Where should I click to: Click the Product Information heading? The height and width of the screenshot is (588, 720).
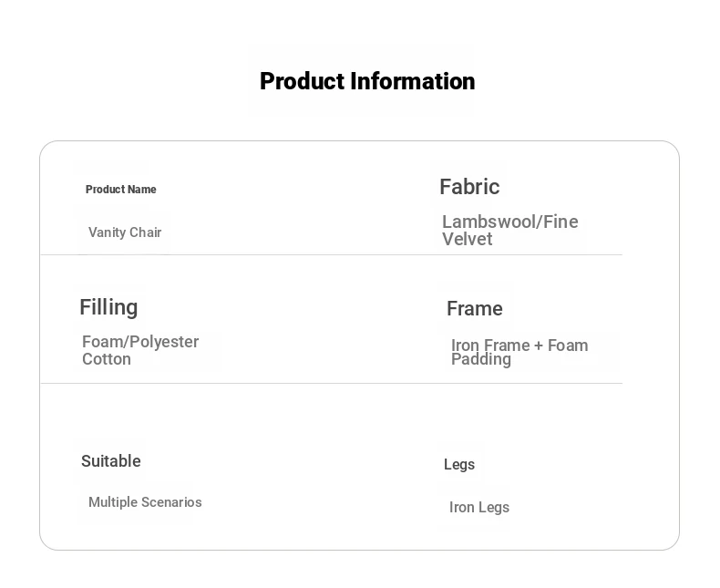[367, 82]
